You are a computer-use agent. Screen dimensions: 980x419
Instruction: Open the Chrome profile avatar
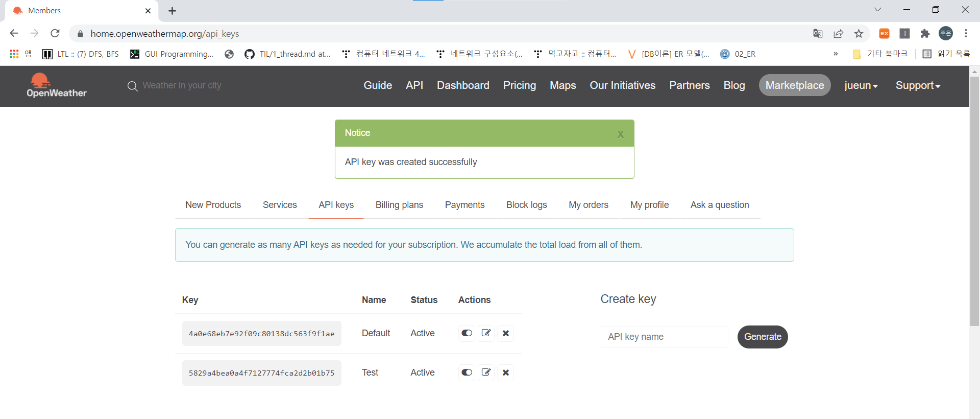pos(946,33)
